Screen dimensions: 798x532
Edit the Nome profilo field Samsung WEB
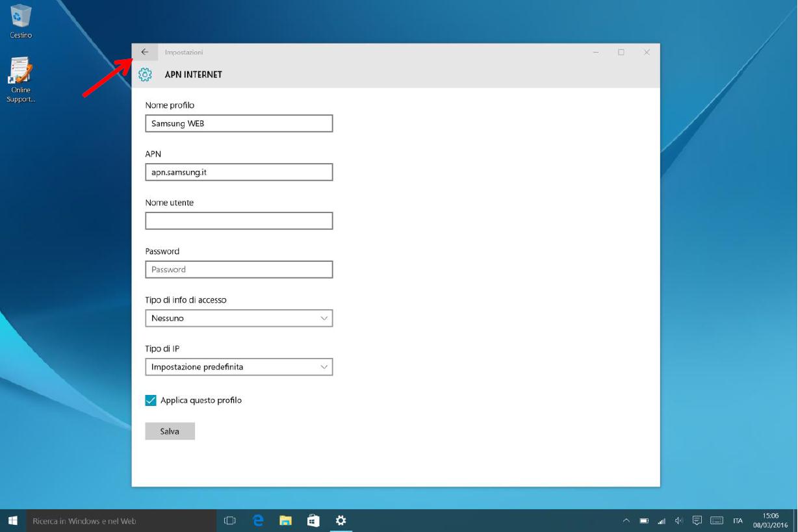pos(239,123)
